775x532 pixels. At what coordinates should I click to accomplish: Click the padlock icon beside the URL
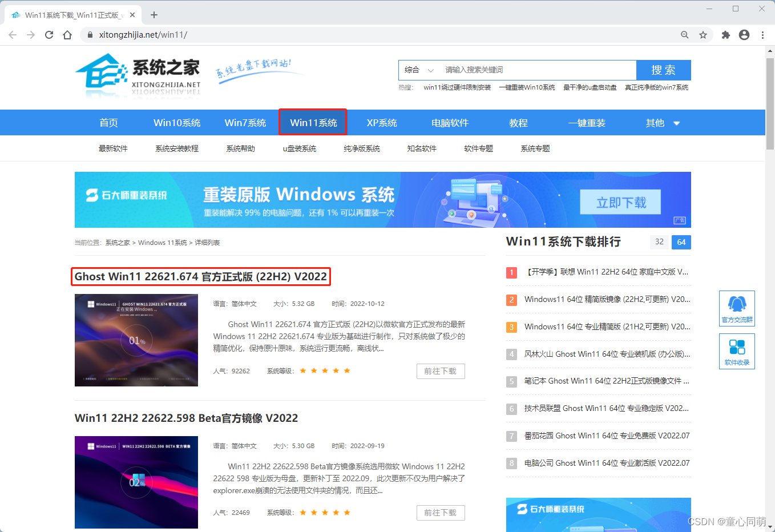pos(89,35)
